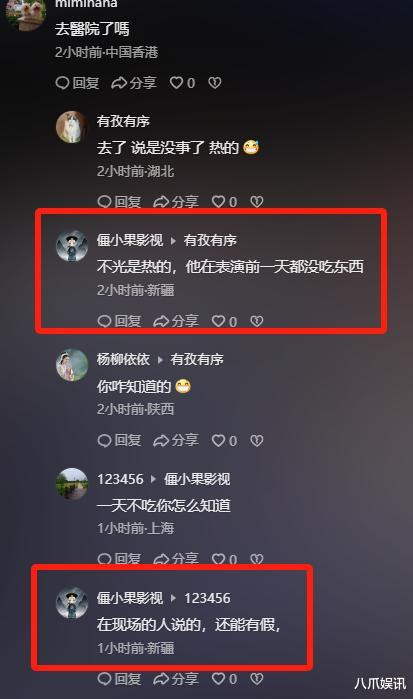Screen dimensions: 413x699
Task: Click 僵小果影视 name in the last reply
Action: (130, 598)
